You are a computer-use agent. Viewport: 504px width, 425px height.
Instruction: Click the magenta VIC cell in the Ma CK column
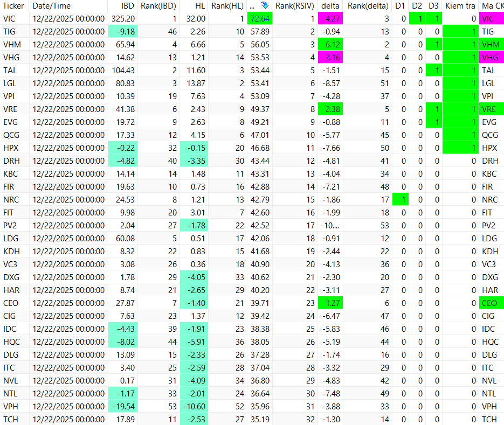[x=492, y=19]
